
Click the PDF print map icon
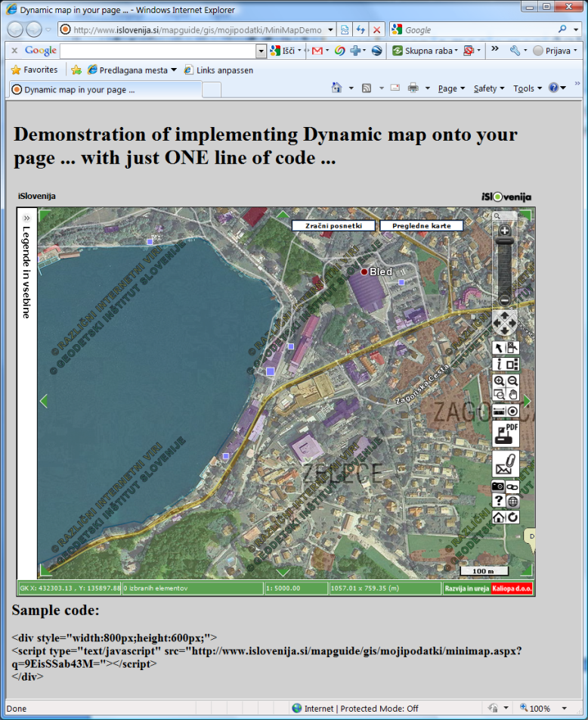coord(506,433)
